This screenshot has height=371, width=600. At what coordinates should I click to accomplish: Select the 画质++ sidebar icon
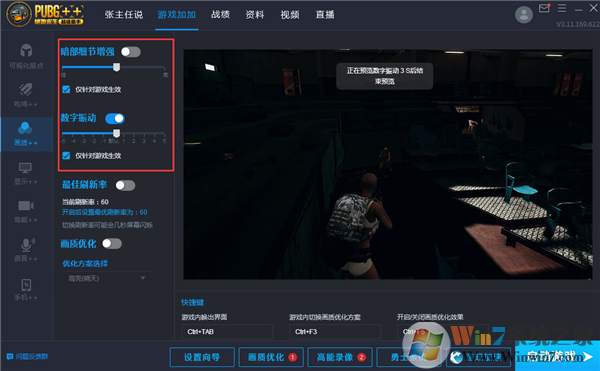(x=25, y=128)
